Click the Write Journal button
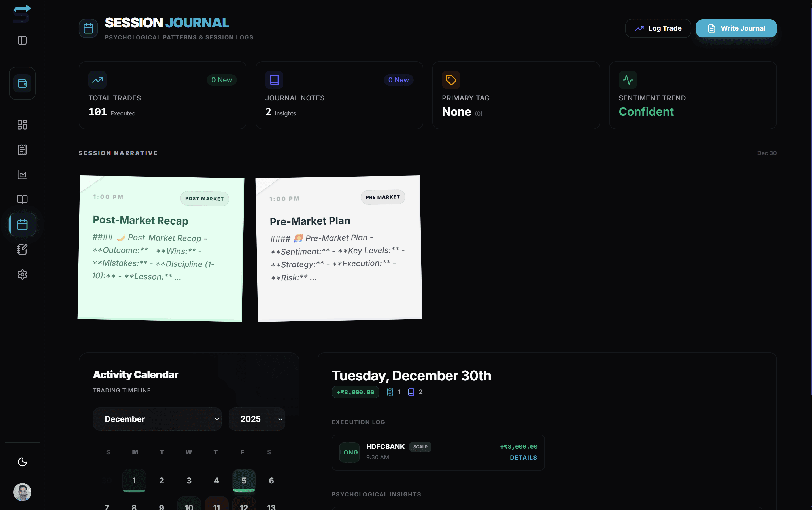The image size is (812, 510). 736,28
